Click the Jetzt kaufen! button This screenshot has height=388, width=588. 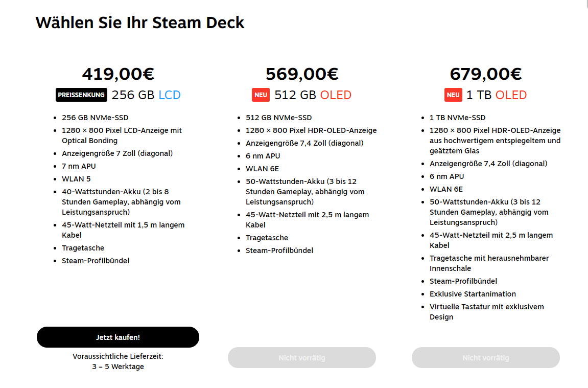(118, 337)
